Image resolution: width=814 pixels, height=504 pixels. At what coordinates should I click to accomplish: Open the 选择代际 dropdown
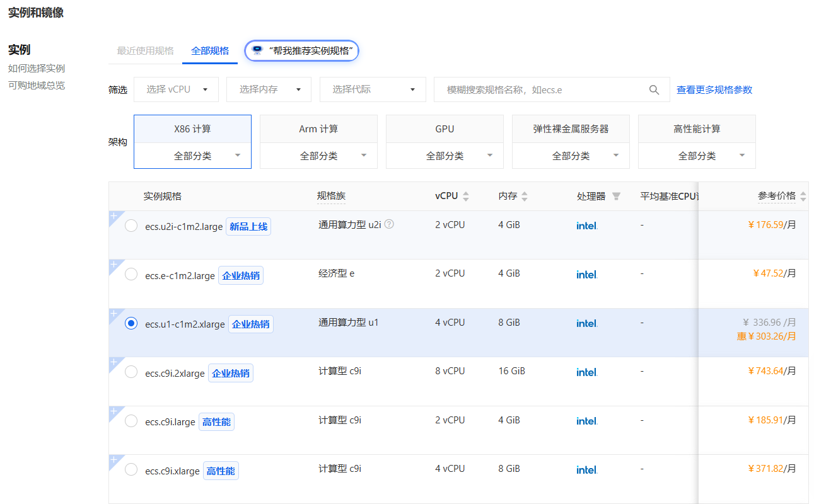(373, 89)
